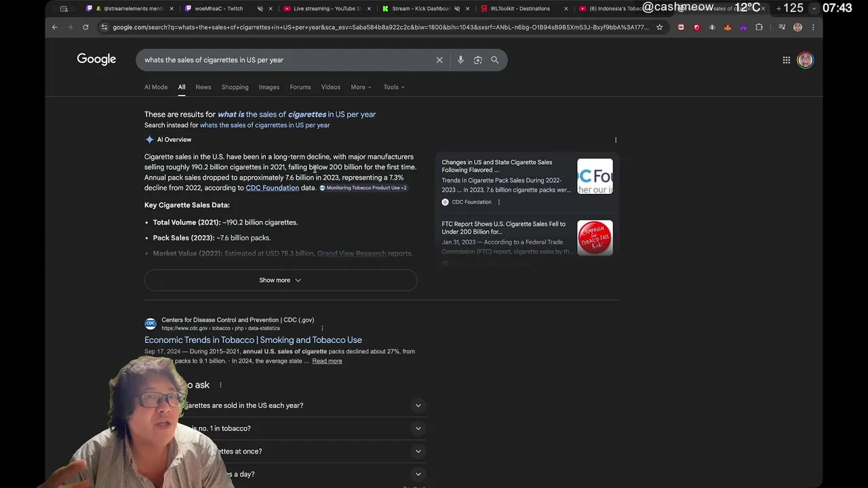Viewport: 868px width, 488px height.
Task: Open 'what is the sales' corrected query
Action: tap(296, 115)
